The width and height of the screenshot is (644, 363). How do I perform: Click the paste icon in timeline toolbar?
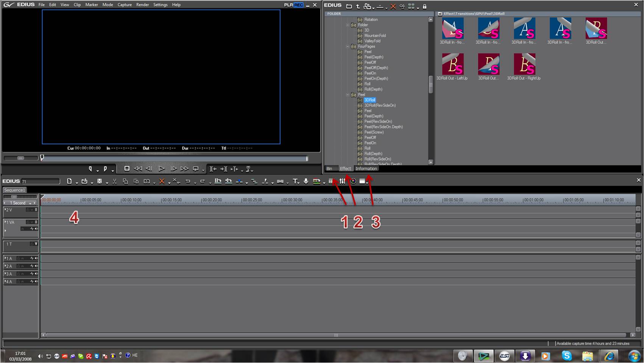click(136, 181)
